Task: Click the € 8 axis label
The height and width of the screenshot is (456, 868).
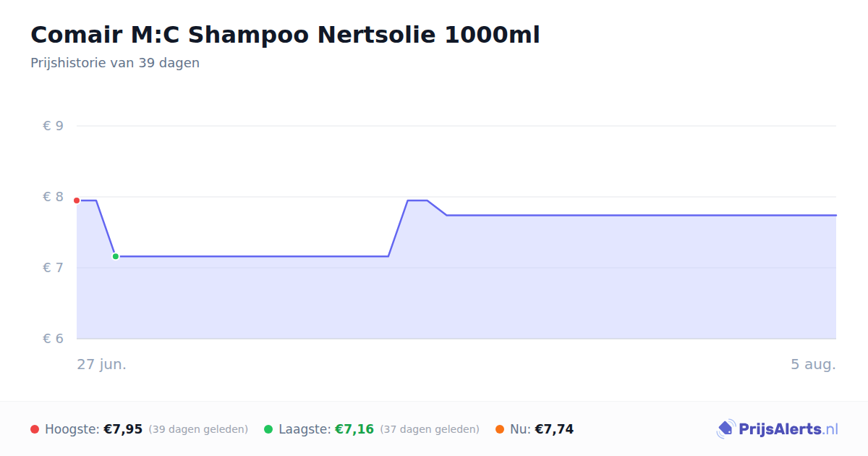Action: 53,197
